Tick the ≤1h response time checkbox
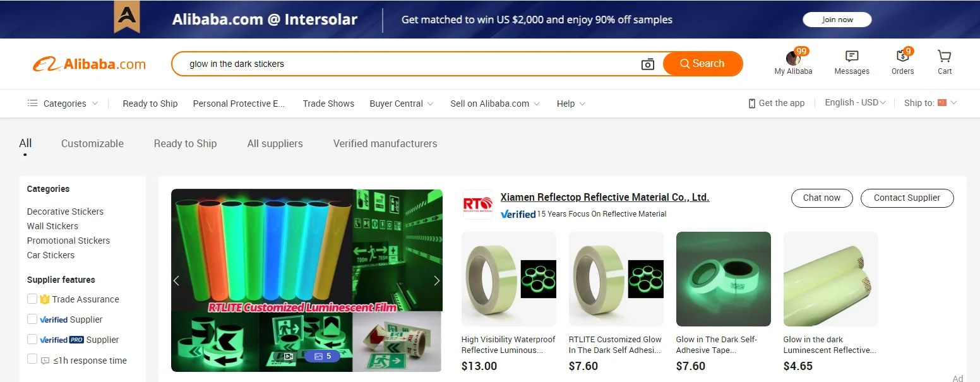The width and height of the screenshot is (980, 382). [x=32, y=359]
